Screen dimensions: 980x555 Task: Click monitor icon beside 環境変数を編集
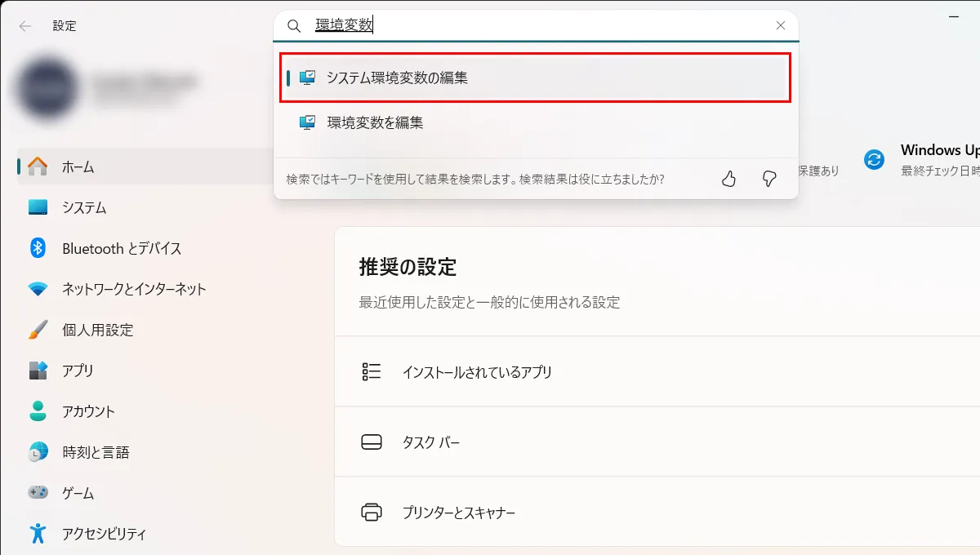(307, 122)
